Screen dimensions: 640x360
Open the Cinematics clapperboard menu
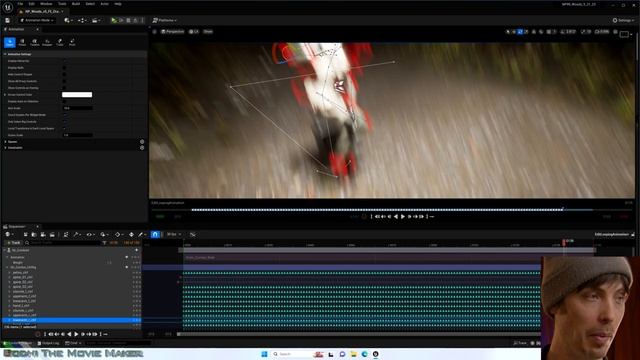click(x=96, y=20)
